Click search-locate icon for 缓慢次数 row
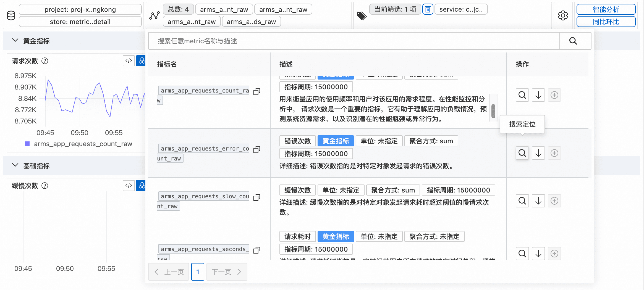 (x=522, y=201)
